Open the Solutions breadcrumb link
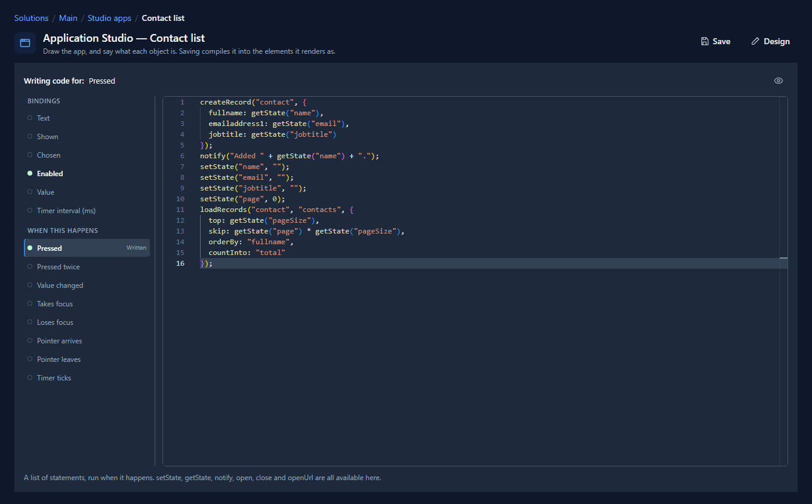The width and height of the screenshot is (812, 504). [x=31, y=18]
